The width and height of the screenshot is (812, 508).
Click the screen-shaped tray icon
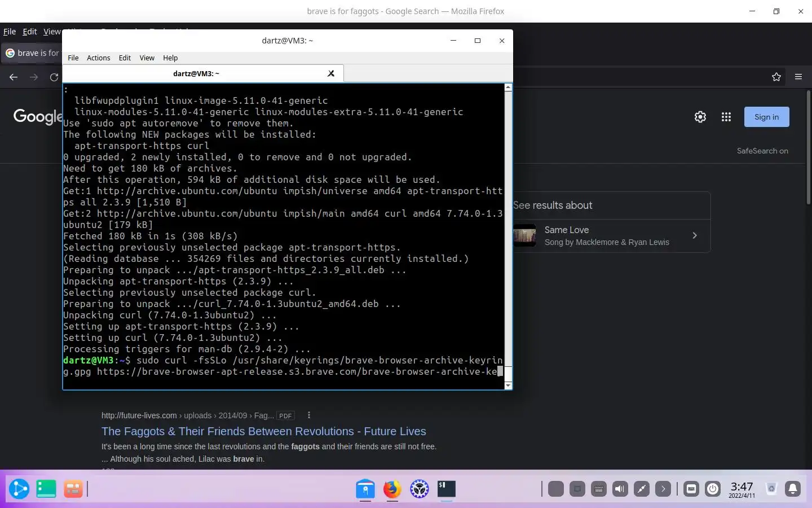[577, 489]
